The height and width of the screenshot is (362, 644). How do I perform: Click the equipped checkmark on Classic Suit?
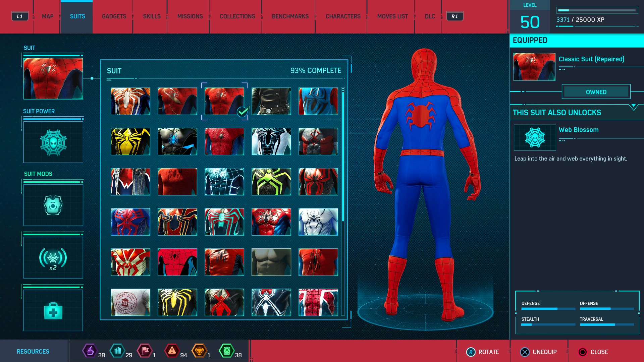242,112
